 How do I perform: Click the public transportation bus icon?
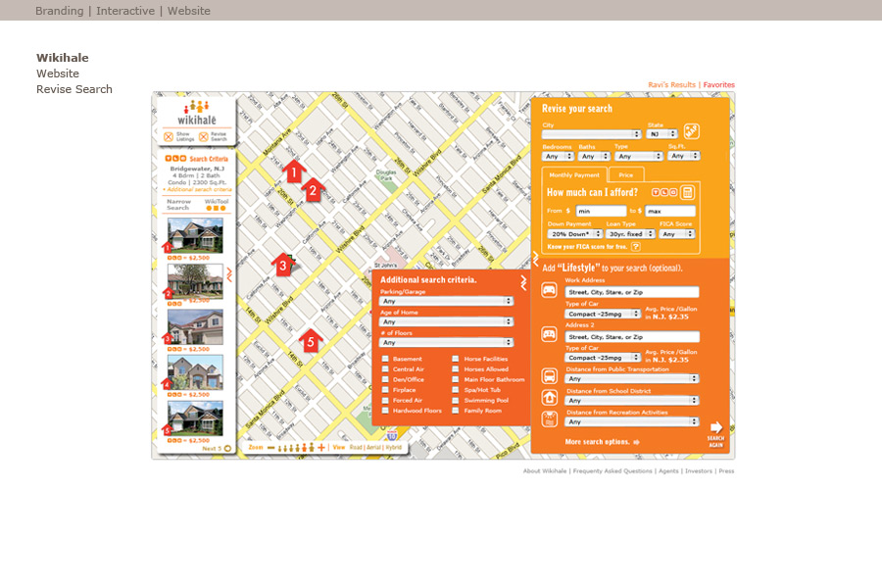pos(550,375)
